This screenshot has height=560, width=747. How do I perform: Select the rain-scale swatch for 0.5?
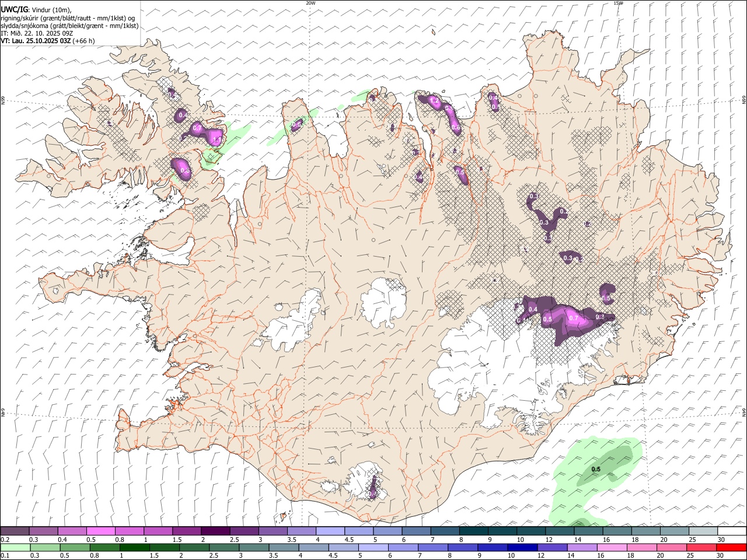click(x=75, y=547)
